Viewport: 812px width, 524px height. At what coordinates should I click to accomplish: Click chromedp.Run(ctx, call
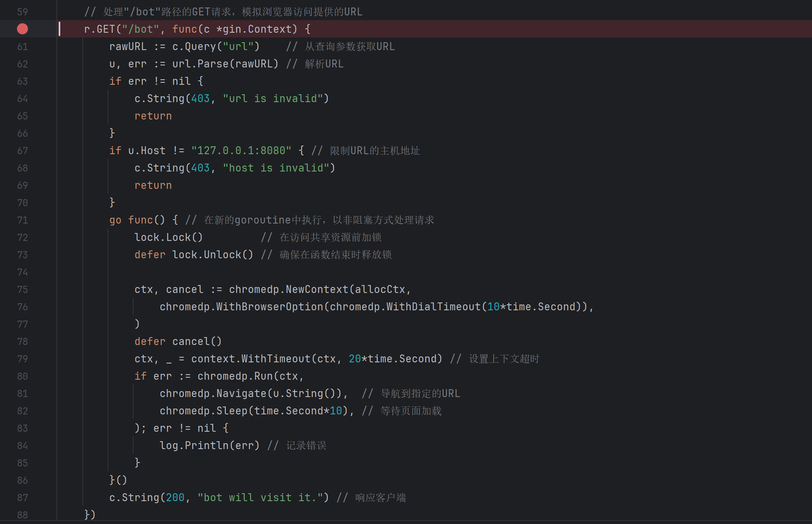[251, 376]
